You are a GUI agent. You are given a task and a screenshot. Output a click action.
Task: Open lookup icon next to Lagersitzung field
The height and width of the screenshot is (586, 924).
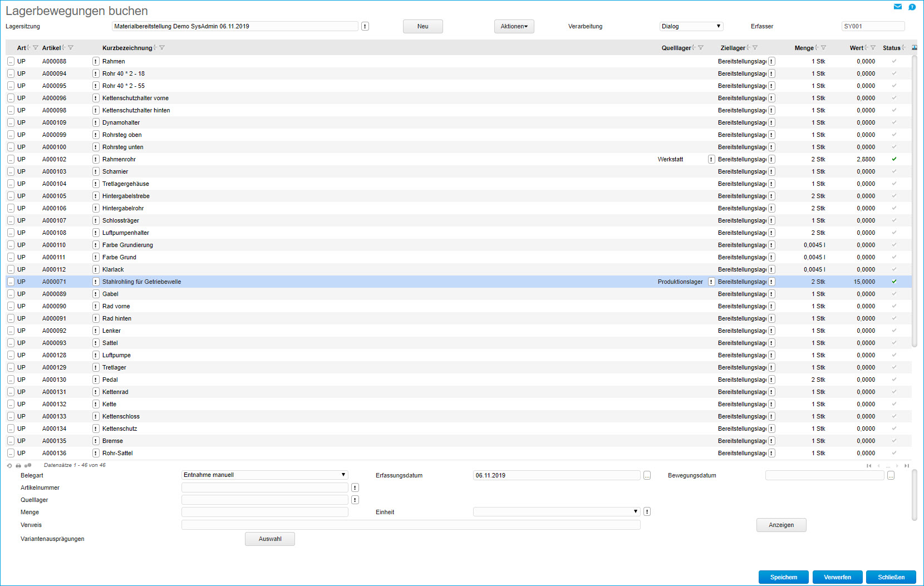tap(365, 26)
